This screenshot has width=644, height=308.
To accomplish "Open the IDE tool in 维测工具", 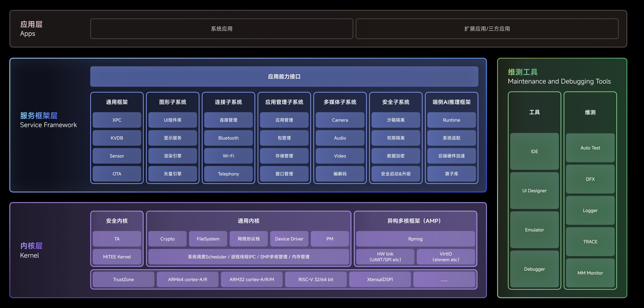I will click(x=534, y=151).
